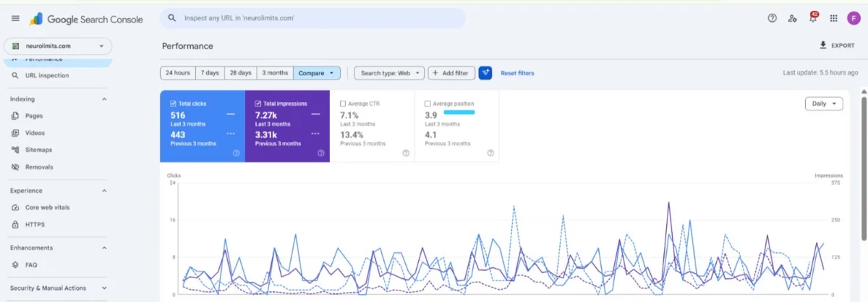Click the 4.1 previous position value
Screen dimensions: 868x302
pos(431,135)
